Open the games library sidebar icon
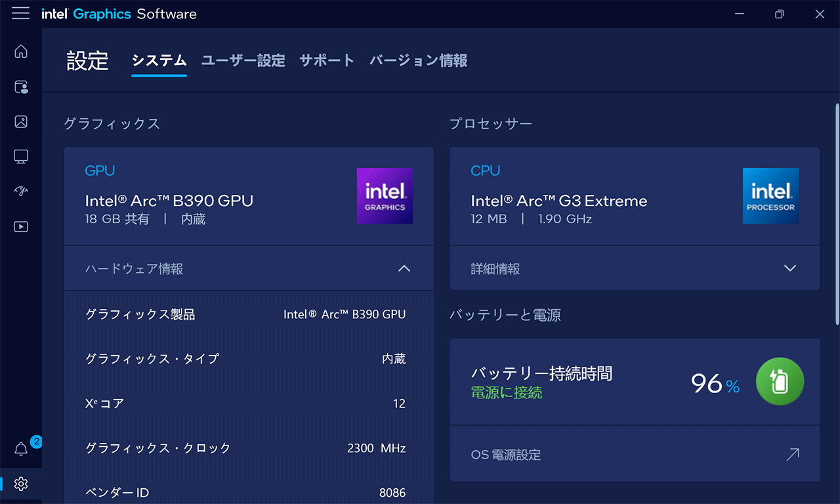The height and width of the screenshot is (504, 840). click(21, 87)
